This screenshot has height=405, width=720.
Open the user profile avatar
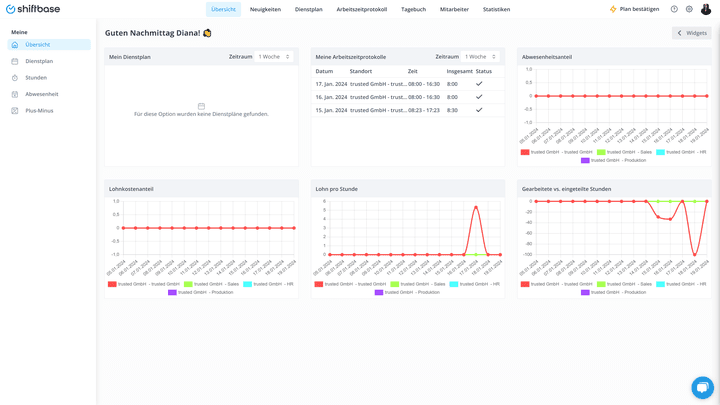(x=706, y=9)
